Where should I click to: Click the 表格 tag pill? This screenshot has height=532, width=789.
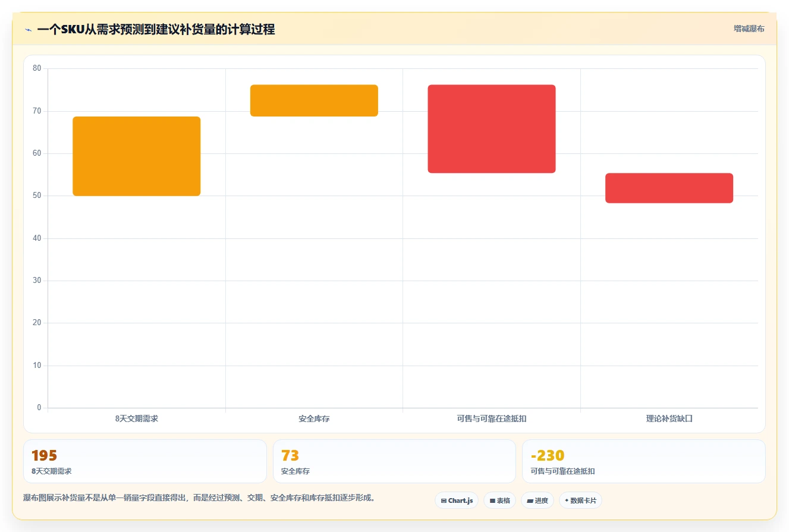[x=499, y=500]
